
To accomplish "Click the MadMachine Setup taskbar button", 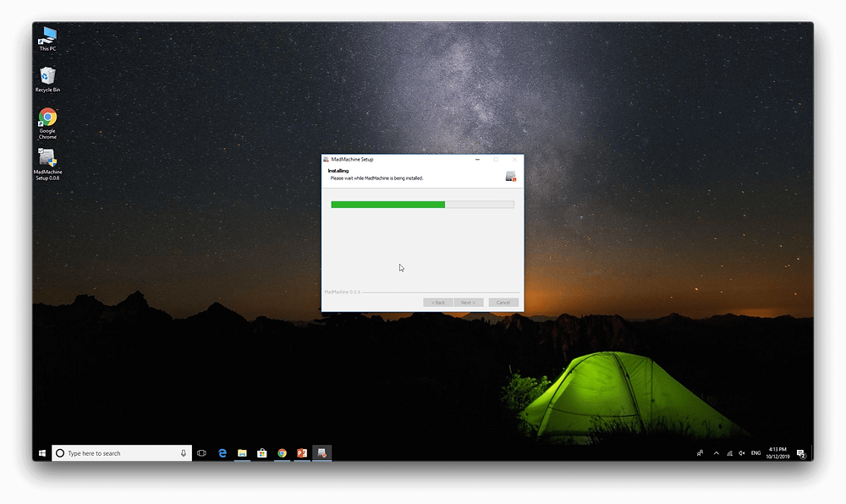I will click(322, 453).
